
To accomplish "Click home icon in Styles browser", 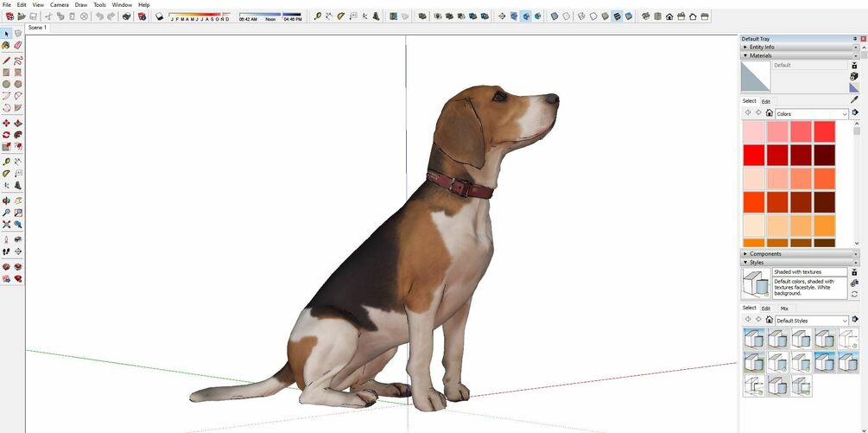I will coord(769,320).
